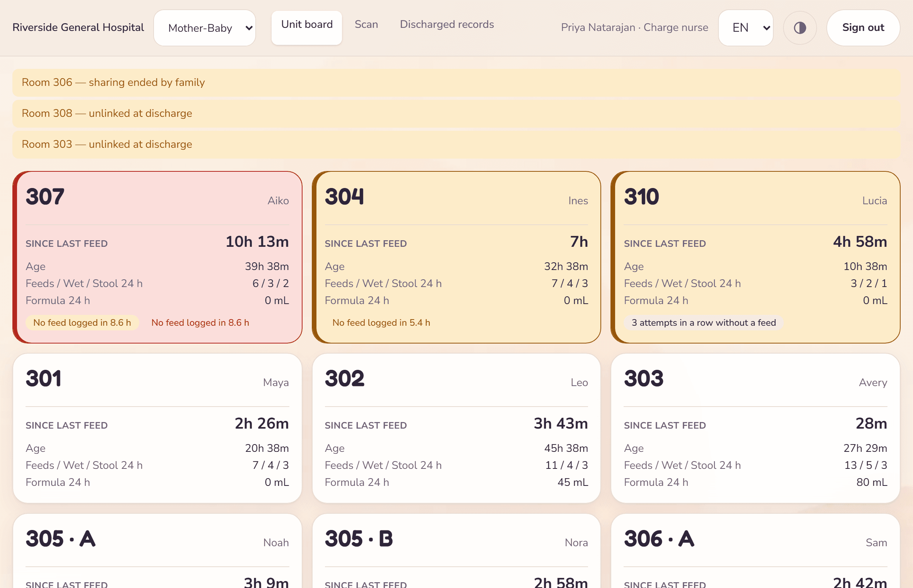Viewport: 913px width, 588px height.
Task: Click the '4h 58m' since last feed value
Action: click(860, 242)
